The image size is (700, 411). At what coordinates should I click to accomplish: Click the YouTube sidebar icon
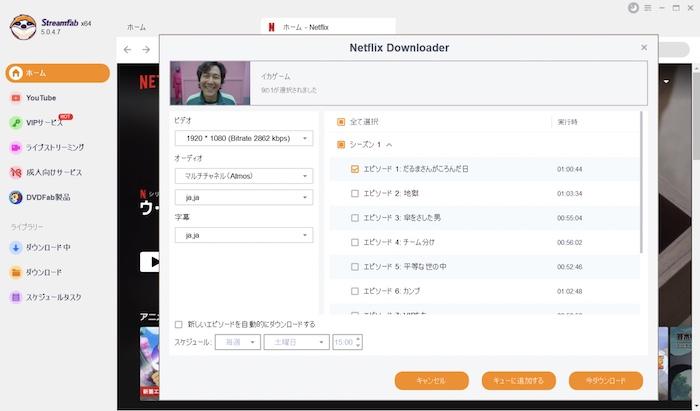16,98
